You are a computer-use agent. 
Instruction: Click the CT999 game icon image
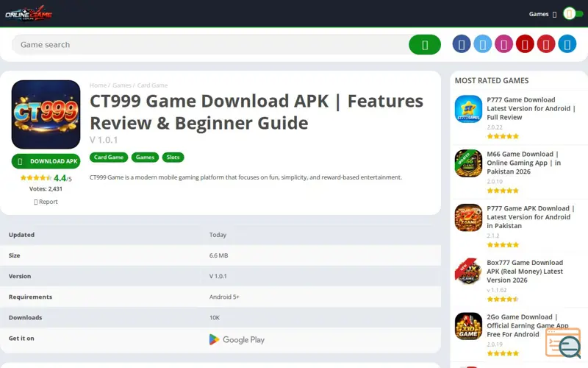click(x=46, y=114)
